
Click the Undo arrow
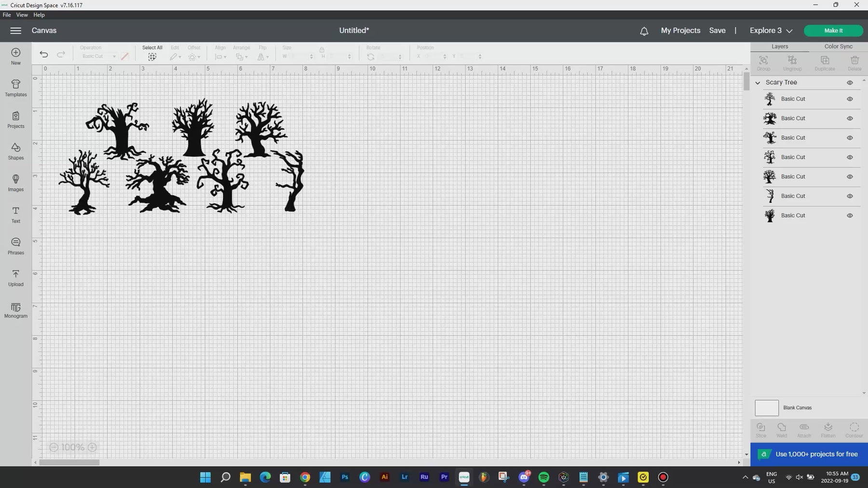point(44,54)
